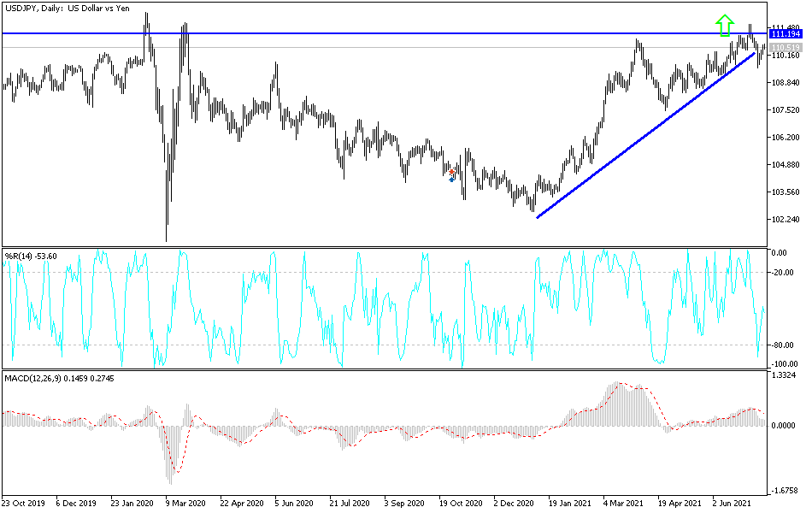The height and width of the screenshot is (513, 812).
Task: Click the 111.194 price tag on the axis
Action: point(786,32)
